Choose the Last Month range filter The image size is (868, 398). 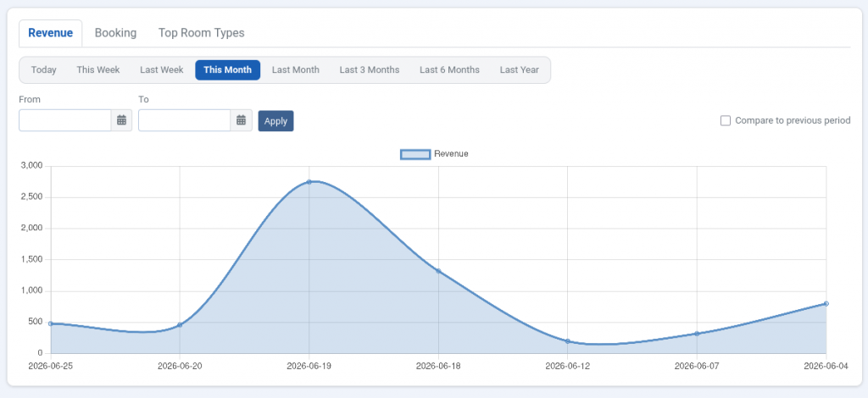pos(296,70)
